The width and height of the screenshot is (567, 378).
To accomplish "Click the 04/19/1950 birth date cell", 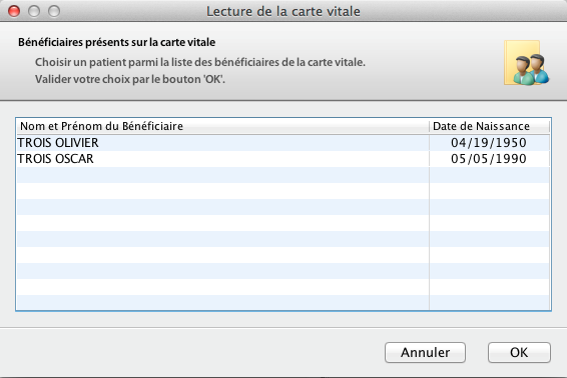I will tap(489, 143).
